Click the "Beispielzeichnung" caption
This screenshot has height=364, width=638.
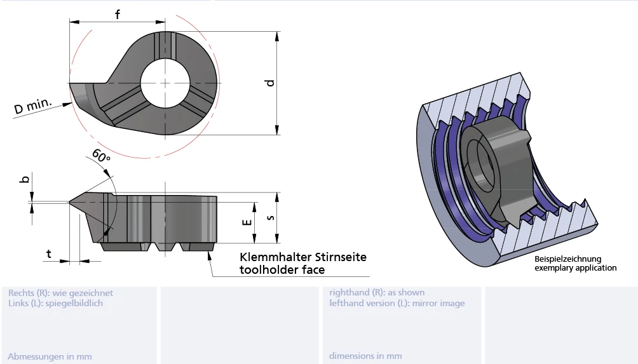point(567,259)
